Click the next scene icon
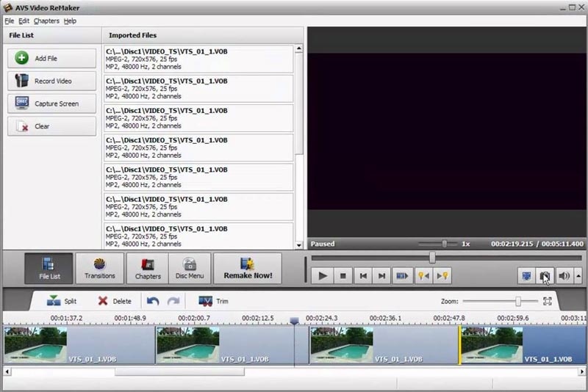 (x=402, y=276)
